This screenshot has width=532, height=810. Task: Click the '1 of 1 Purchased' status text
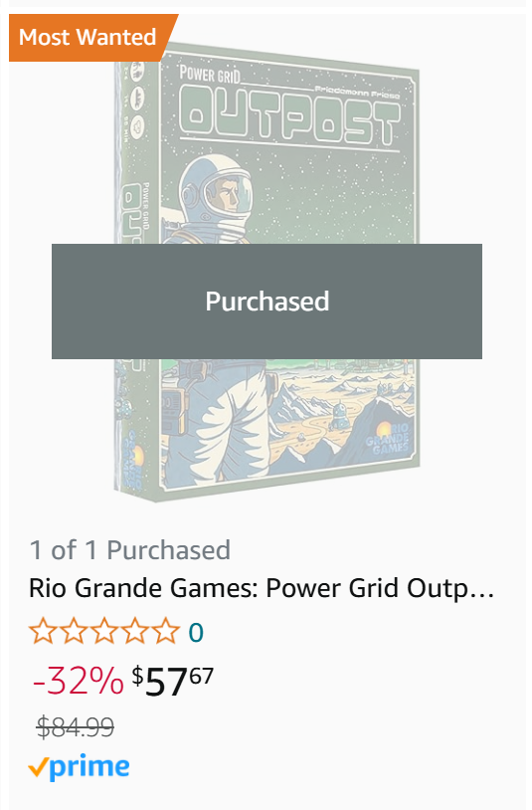[x=129, y=549]
